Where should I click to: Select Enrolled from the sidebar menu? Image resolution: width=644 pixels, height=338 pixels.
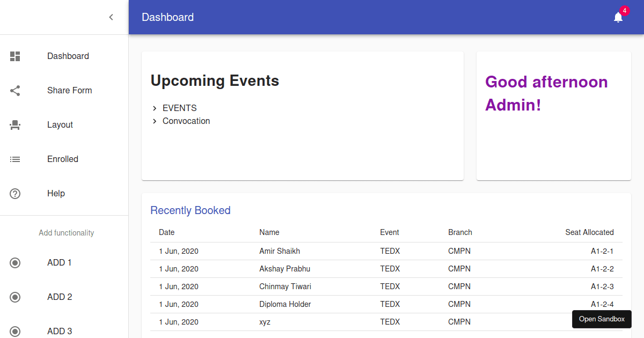[x=63, y=159]
